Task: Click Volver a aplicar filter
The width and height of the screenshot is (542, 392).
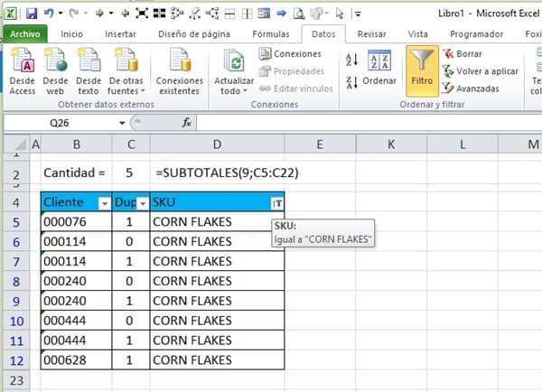Action: (481, 71)
